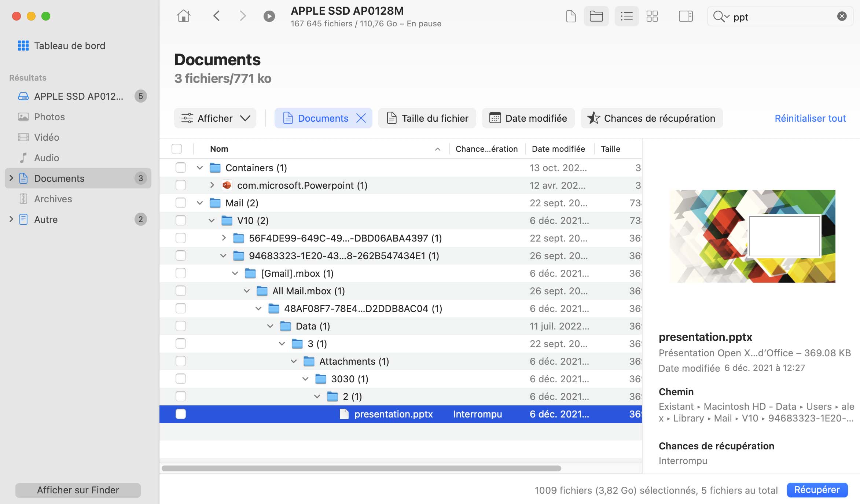This screenshot has width=860, height=504.
Task: Expand com.microsoft.Powerpoint entry
Action: (211, 185)
